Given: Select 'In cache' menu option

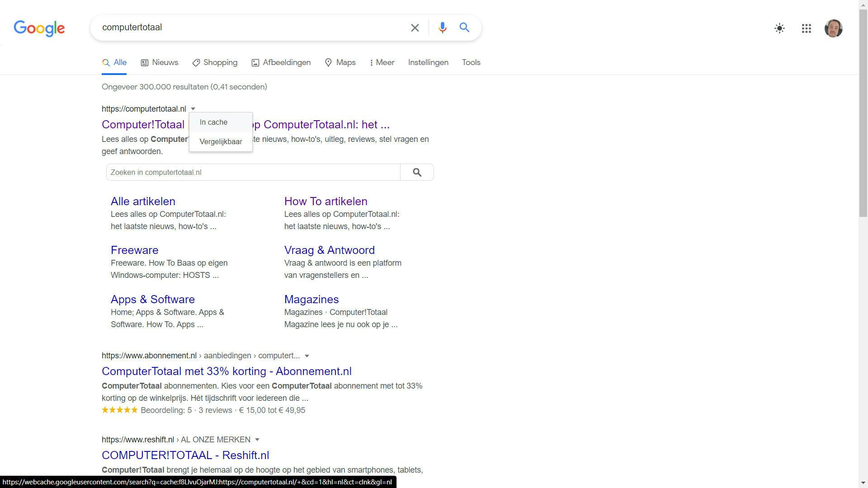Looking at the screenshot, I should pos(214,122).
